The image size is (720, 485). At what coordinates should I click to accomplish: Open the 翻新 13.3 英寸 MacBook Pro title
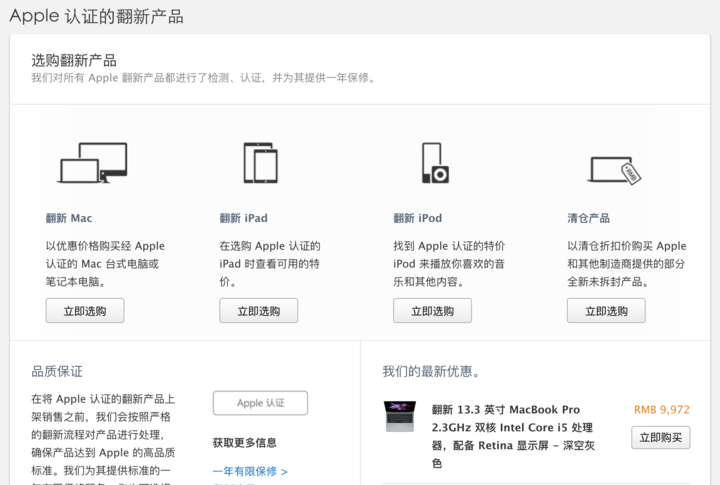pyautogui.click(x=505, y=410)
